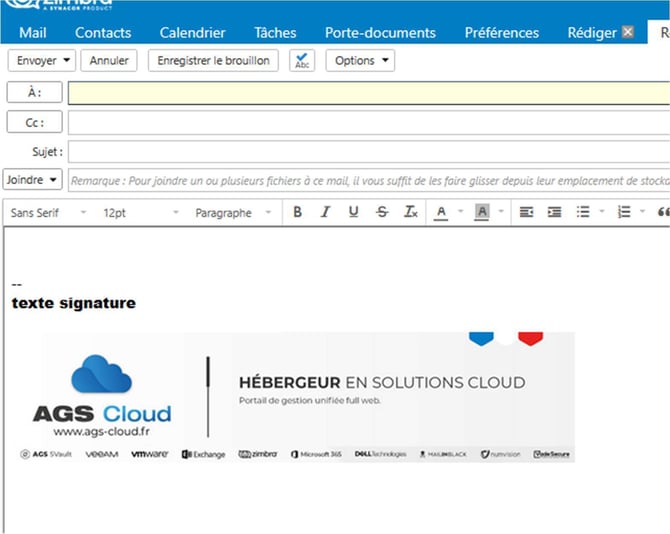The width and height of the screenshot is (670, 534).
Task: Run the spell check (Abc)
Action: (x=302, y=61)
